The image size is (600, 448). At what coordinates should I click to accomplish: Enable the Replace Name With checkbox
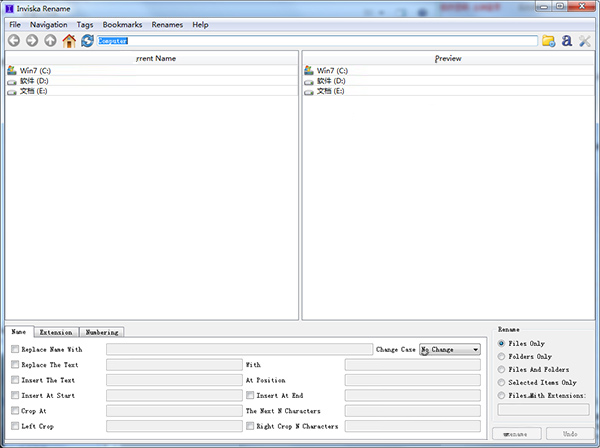15,350
